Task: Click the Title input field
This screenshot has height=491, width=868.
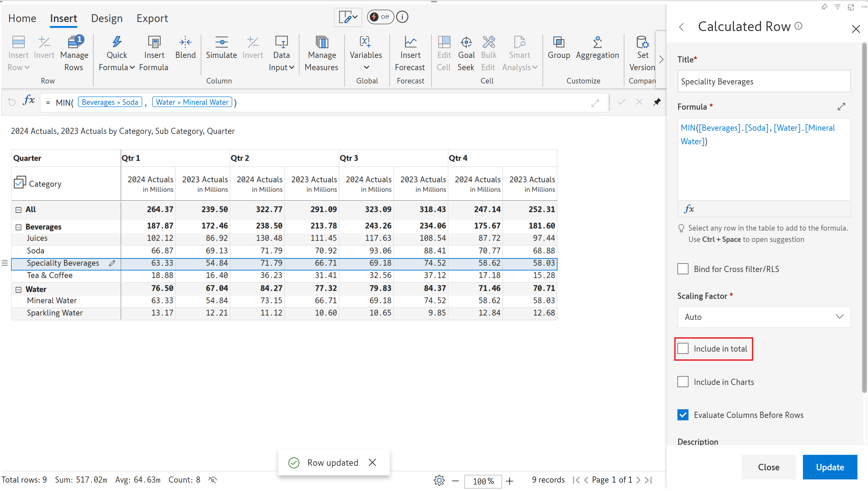Action: pos(763,81)
